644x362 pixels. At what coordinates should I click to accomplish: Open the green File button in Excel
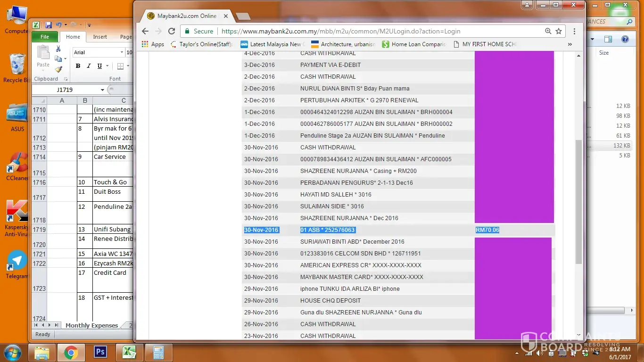pyautogui.click(x=45, y=37)
